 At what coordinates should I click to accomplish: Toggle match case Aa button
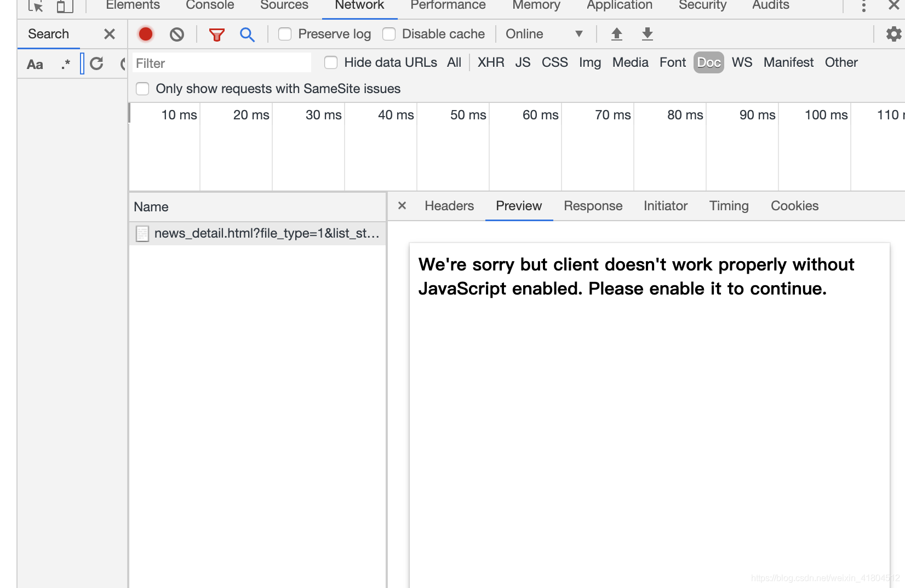click(x=35, y=64)
